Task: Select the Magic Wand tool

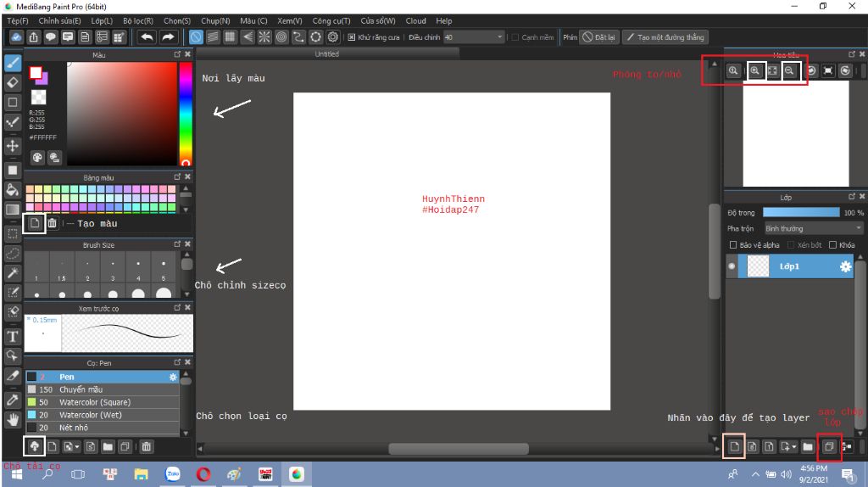Action: (13, 273)
